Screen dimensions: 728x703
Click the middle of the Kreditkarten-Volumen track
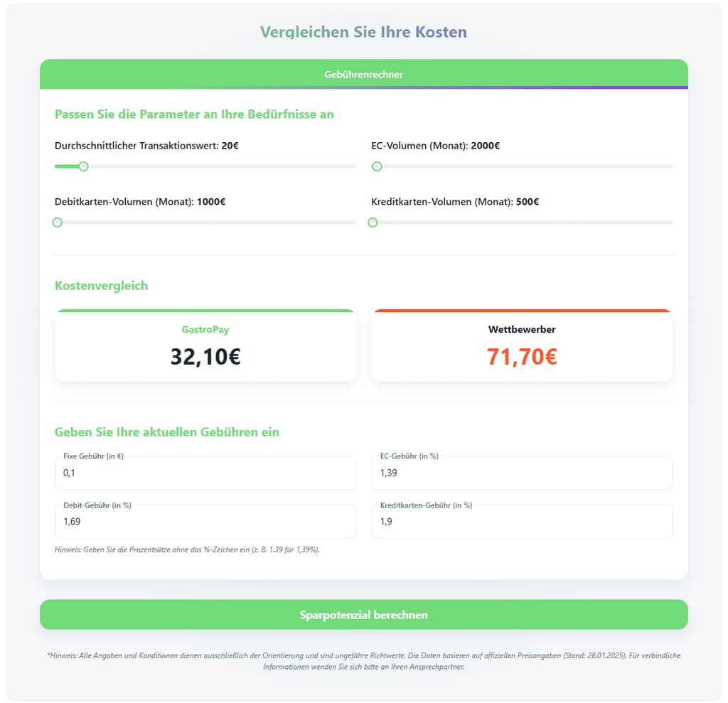[522, 222]
